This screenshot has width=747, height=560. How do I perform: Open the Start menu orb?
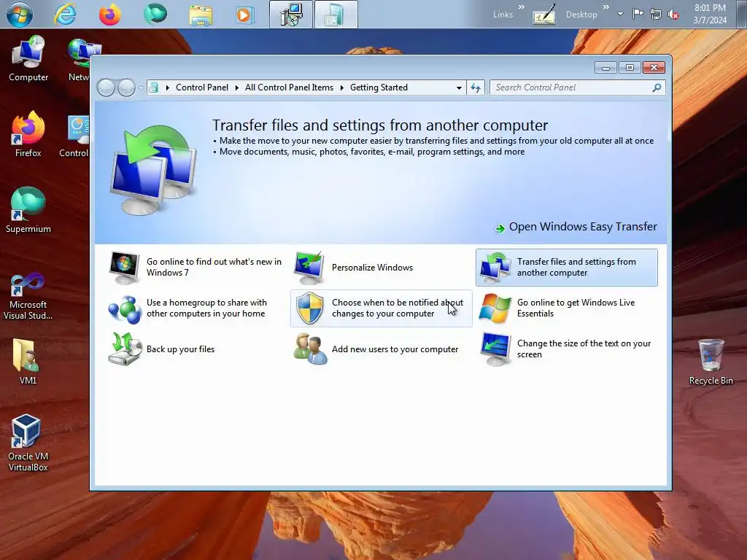20,15
